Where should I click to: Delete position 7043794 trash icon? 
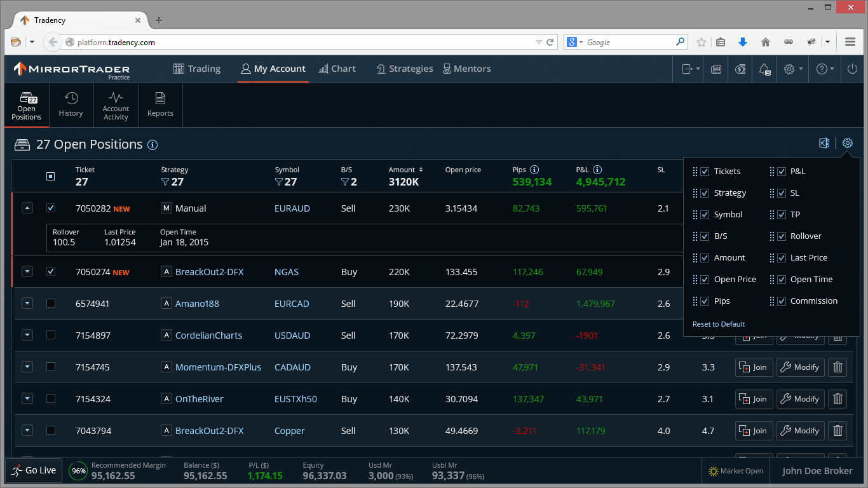point(837,431)
